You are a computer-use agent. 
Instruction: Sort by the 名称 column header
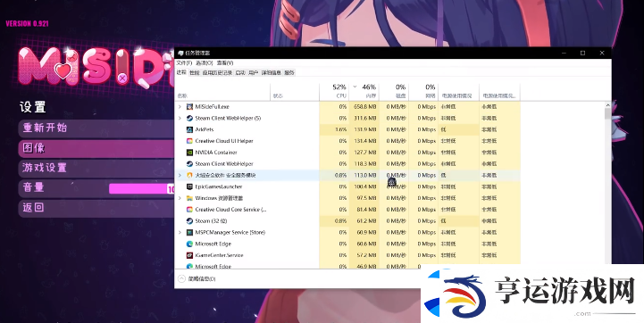(222, 91)
